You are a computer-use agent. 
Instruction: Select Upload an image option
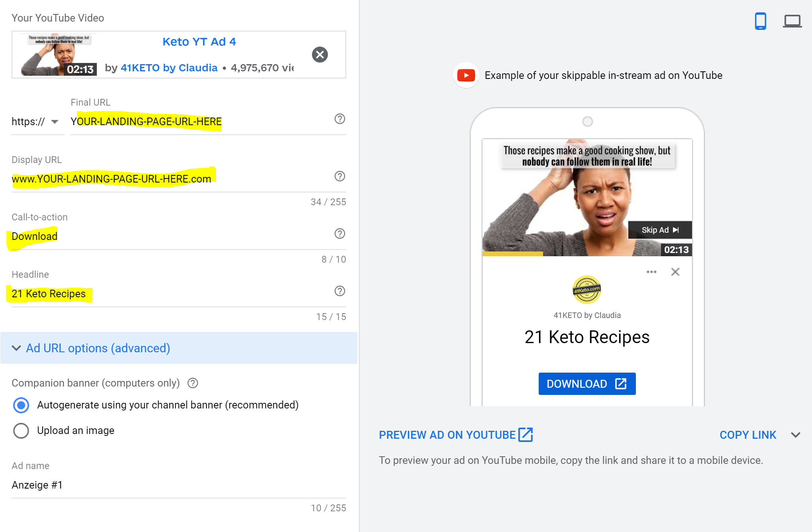point(21,431)
